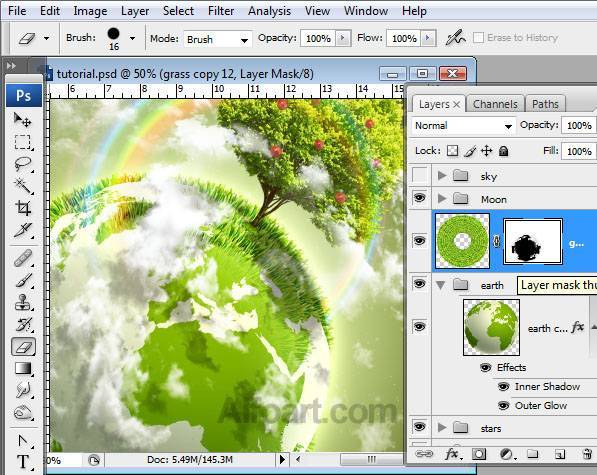Select the Clone Stamp tool
Screen dimensions: 597x475
click(22, 303)
